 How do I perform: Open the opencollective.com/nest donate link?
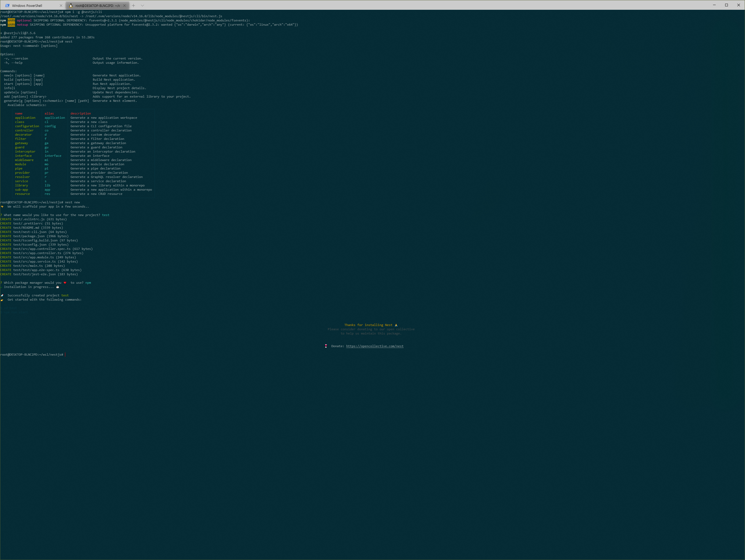tap(374, 346)
